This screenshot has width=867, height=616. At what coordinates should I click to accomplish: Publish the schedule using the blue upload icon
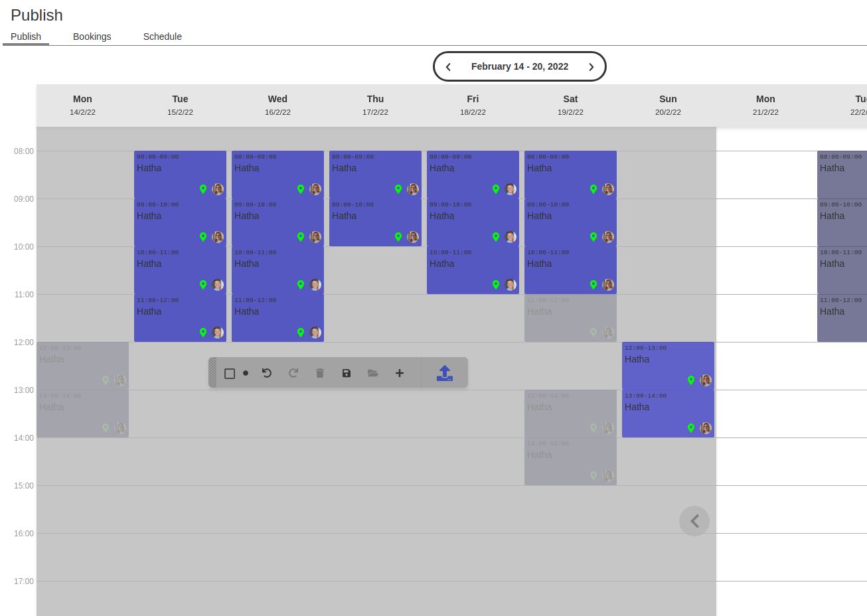445,373
